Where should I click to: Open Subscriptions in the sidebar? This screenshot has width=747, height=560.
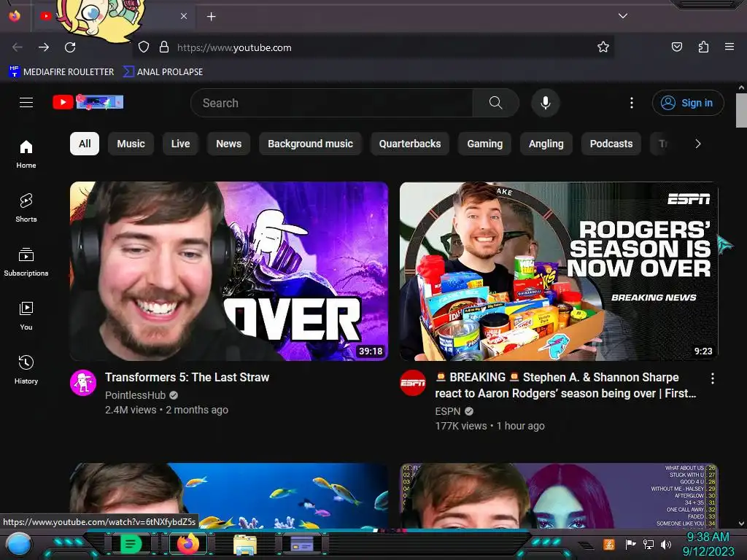click(x=26, y=262)
